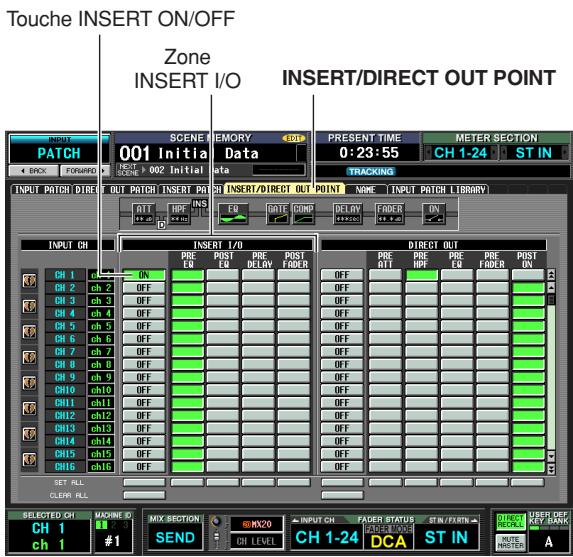Set CH 7 direct out to PRE EQ
This screenshot has width=573, height=557.
(457, 352)
